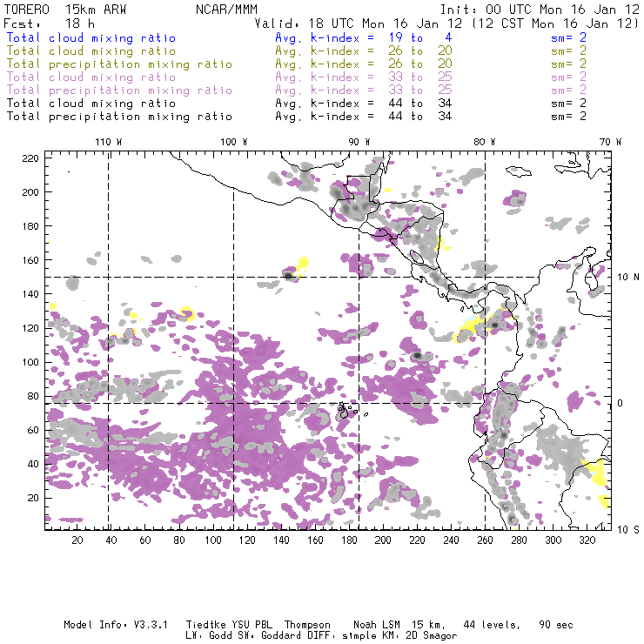
Task: Click the "NCAR/MMM" header text
Action: [x=226, y=10]
